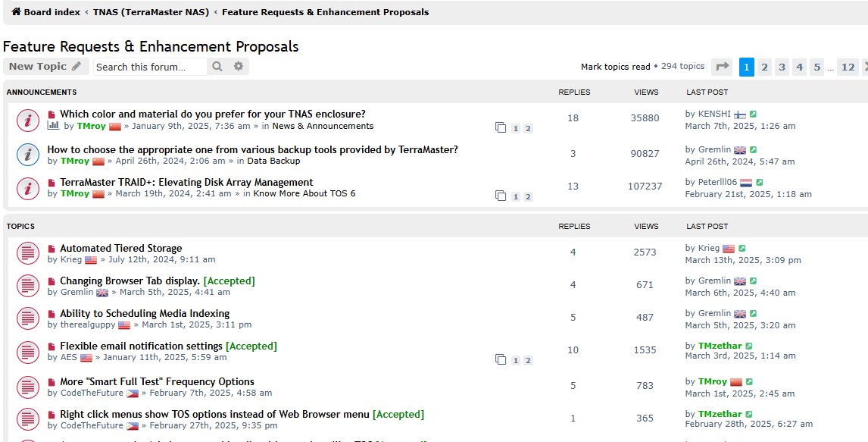Open the jump-to-page arrow icon
This screenshot has width=868, height=442.
722,67
